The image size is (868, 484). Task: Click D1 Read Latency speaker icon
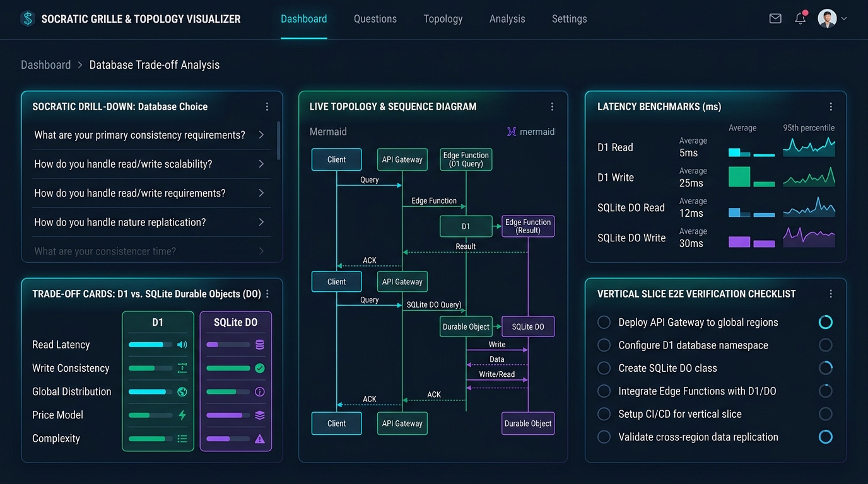[x=182, y=345]
